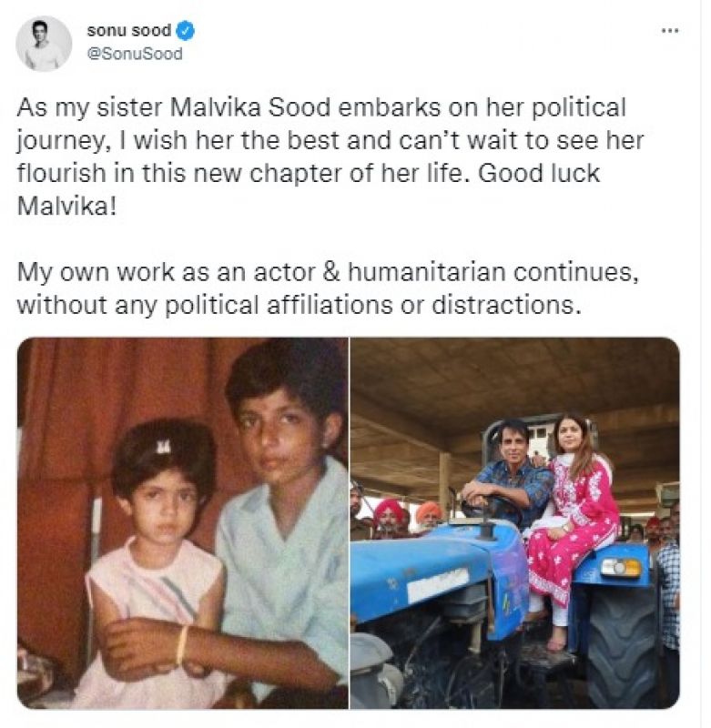Click the man seated at the tractor wheel

[x=511, y=482]
